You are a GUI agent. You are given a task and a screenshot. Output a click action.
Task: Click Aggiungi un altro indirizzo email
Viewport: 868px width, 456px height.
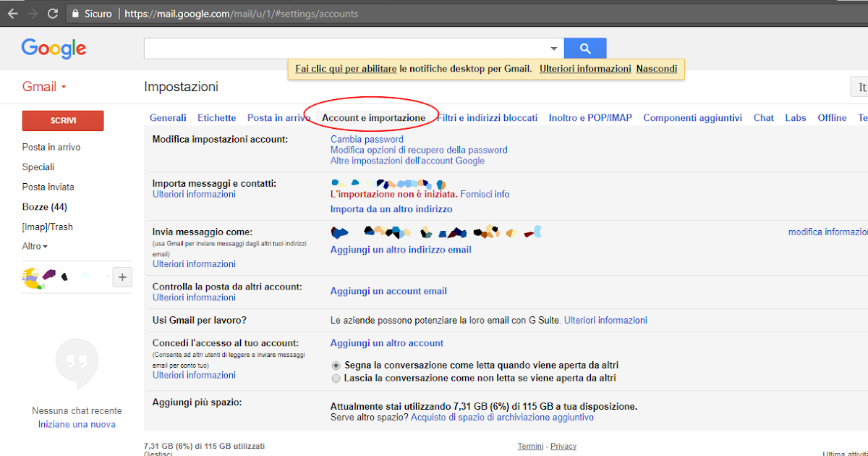[401, 250]
